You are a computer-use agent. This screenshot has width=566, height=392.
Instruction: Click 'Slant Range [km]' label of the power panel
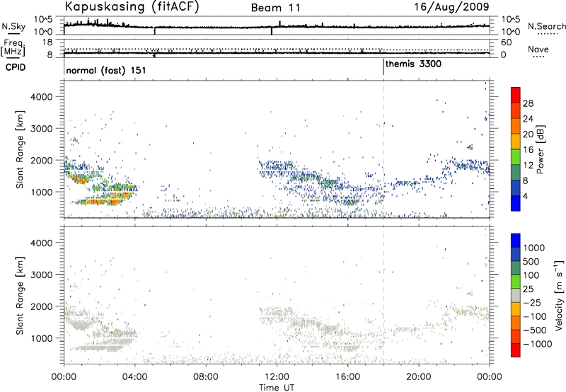click(x=20, y=149)
